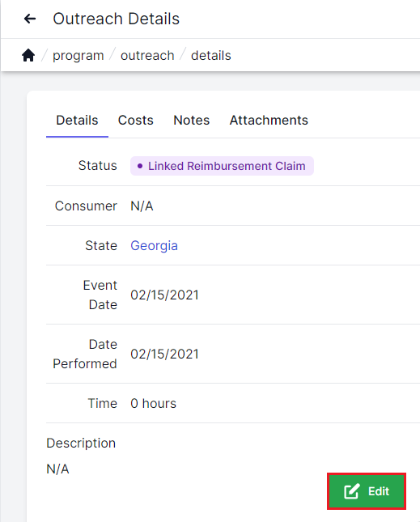Open the Notes tab
This screenshot has height=522, width=420.
tap(192, 120)
